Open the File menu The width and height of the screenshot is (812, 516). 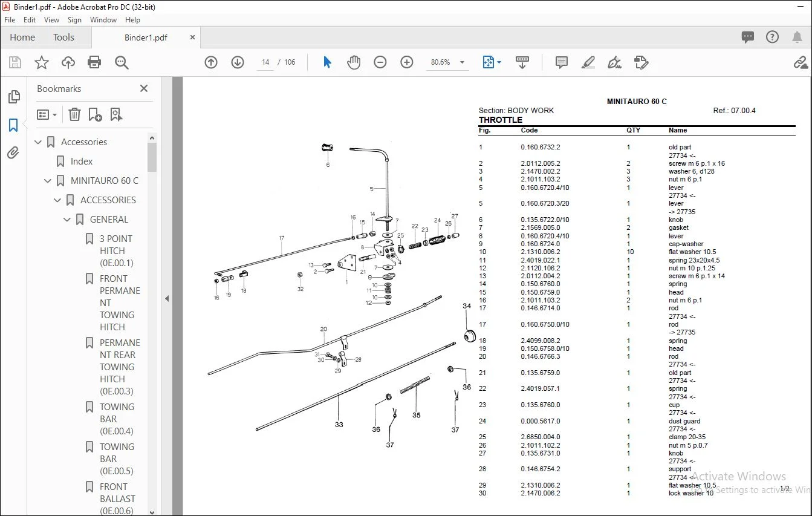click(x=10, y=20)
